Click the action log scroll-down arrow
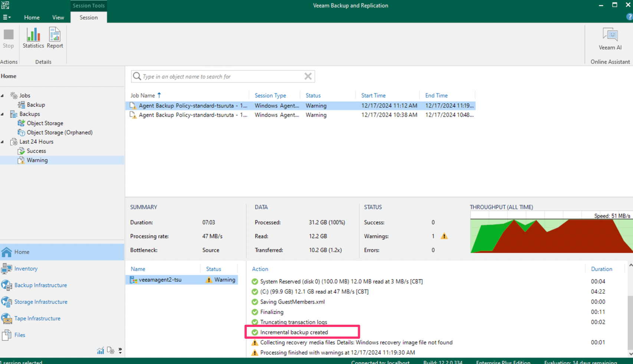This screenshot has height=364, width=633. (630, 354)
